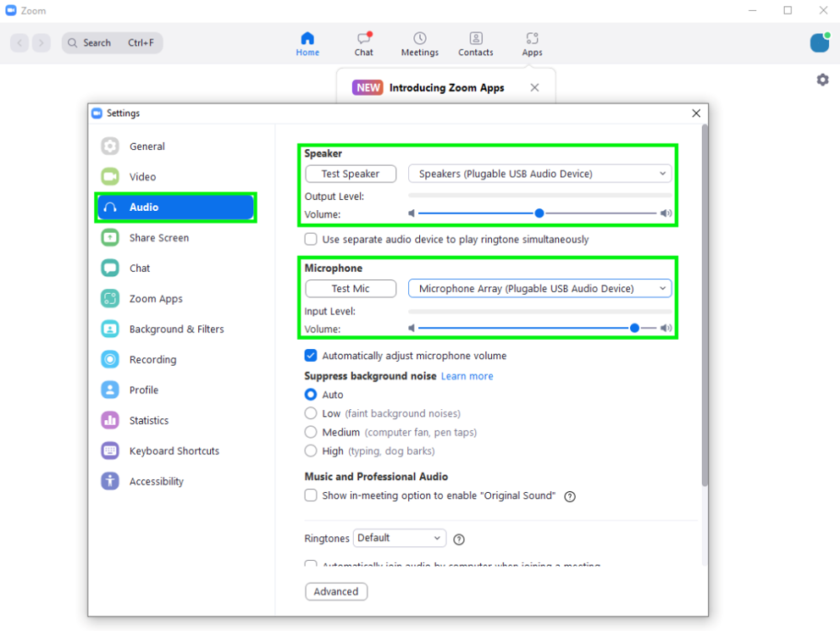Mute the speaker volume icon
The width and height of the screenshot is (840, 631).
(x=412, y=213)
